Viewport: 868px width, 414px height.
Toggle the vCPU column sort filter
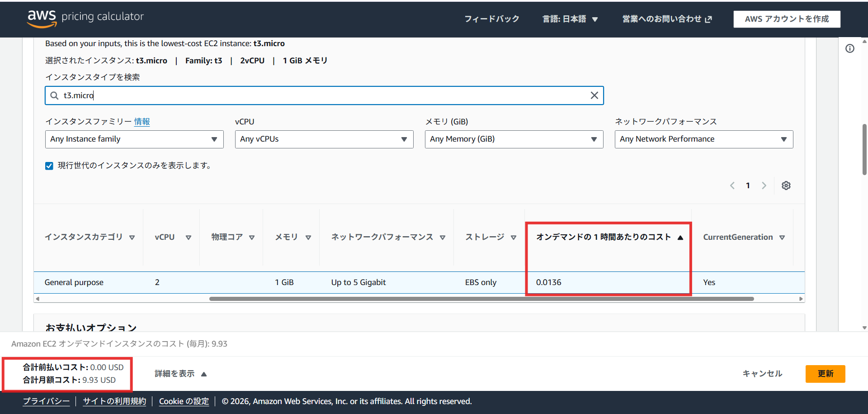point(189,237)
